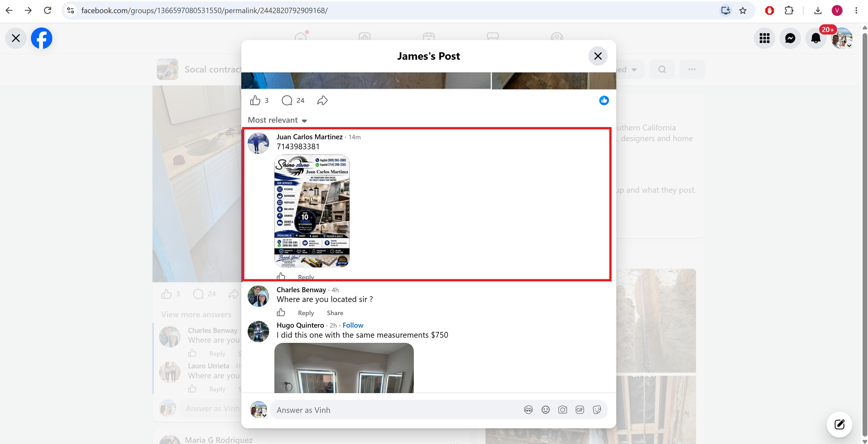Click the phone number 7143983381 comment text

point(298,146)
